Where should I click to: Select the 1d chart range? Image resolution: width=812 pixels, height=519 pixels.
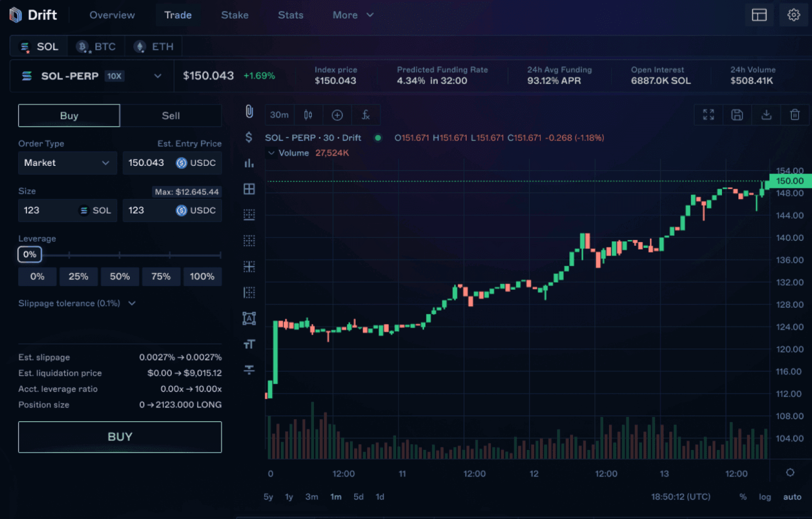(x=380, y=497)
